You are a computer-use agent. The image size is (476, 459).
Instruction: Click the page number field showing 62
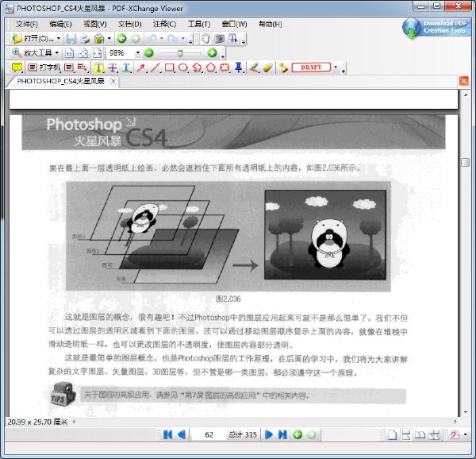coord(209,434)
